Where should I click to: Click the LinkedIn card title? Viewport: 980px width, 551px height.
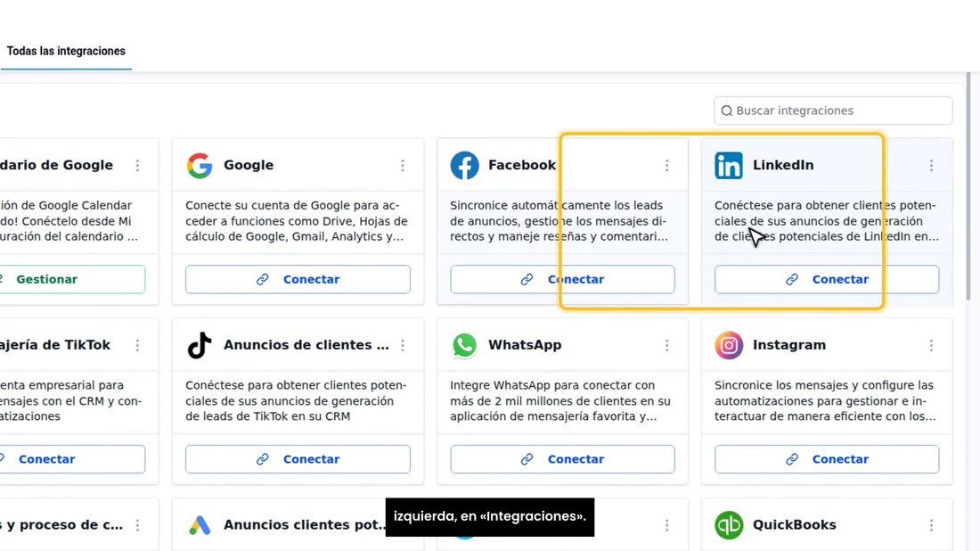[x=783, y=165]
